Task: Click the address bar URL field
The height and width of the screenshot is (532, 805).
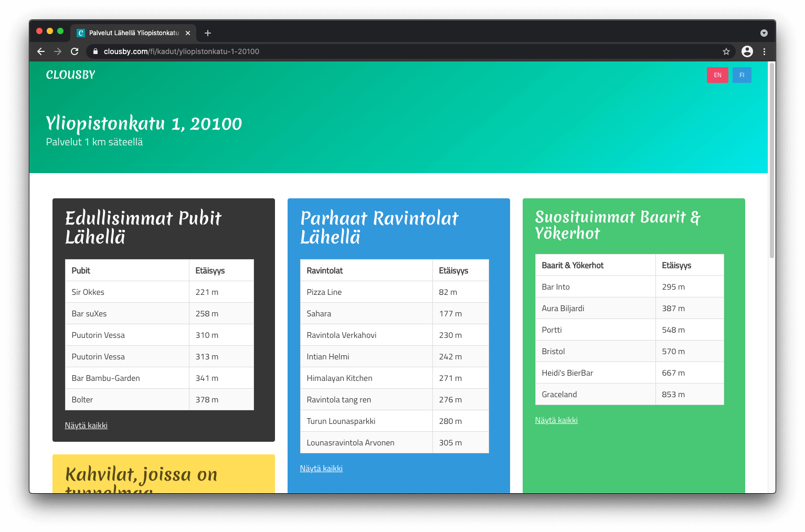Action: (x=367, y=51)
